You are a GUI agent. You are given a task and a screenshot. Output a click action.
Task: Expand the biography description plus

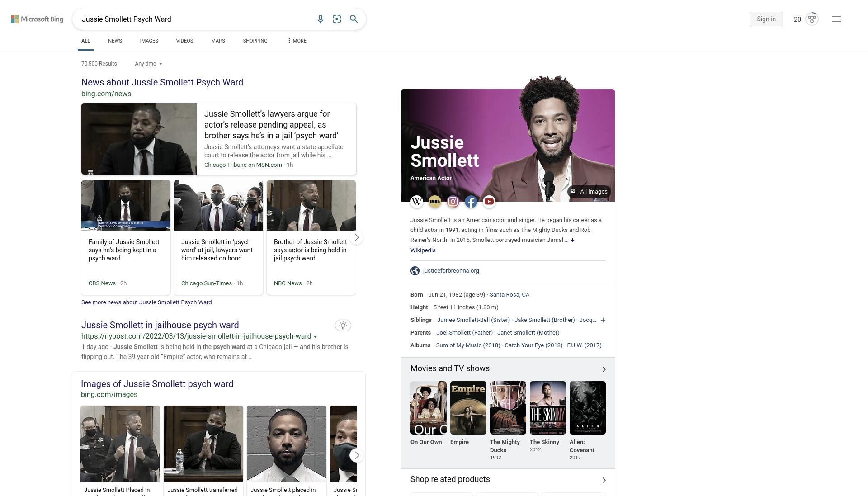[572, 240]
